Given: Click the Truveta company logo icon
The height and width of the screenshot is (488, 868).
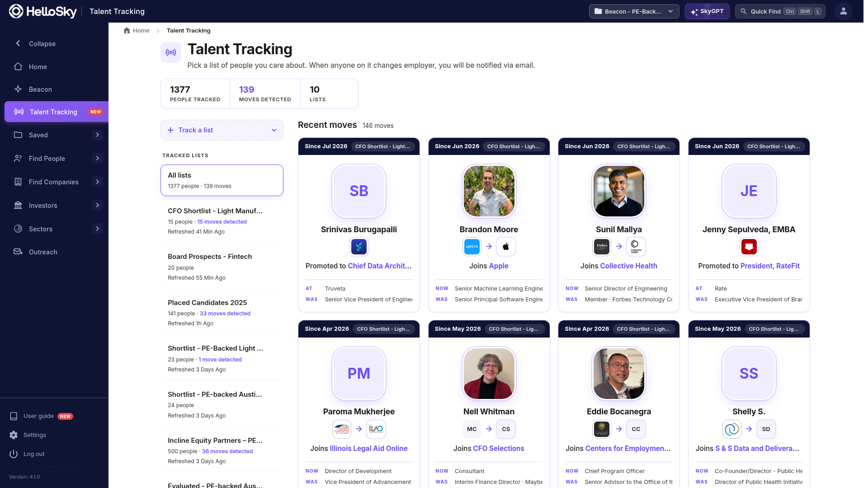Looking at the screenshot, I should pos(359,247).
